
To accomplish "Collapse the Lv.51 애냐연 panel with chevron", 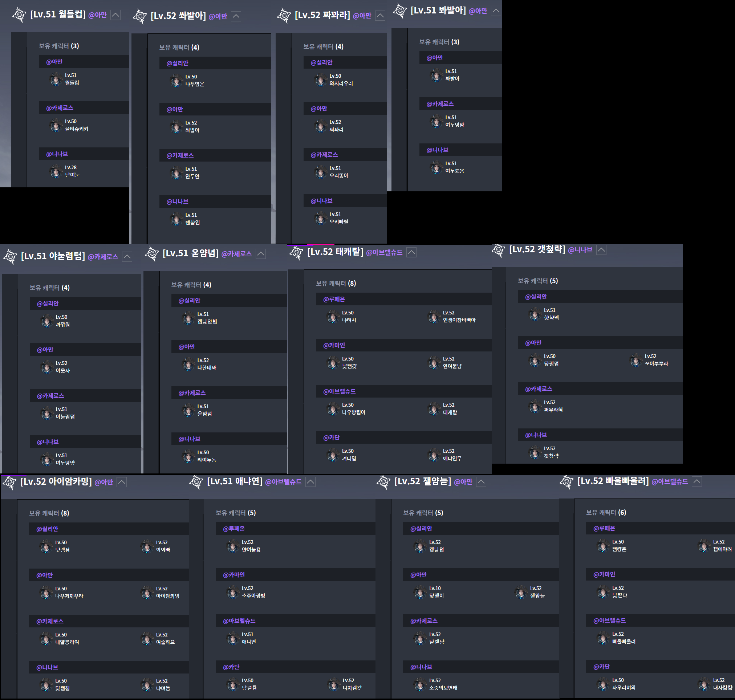I will (310, 482).
